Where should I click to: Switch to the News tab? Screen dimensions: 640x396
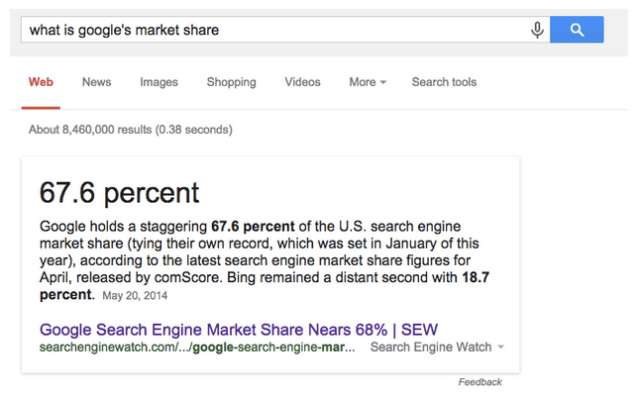click(96, 82)
